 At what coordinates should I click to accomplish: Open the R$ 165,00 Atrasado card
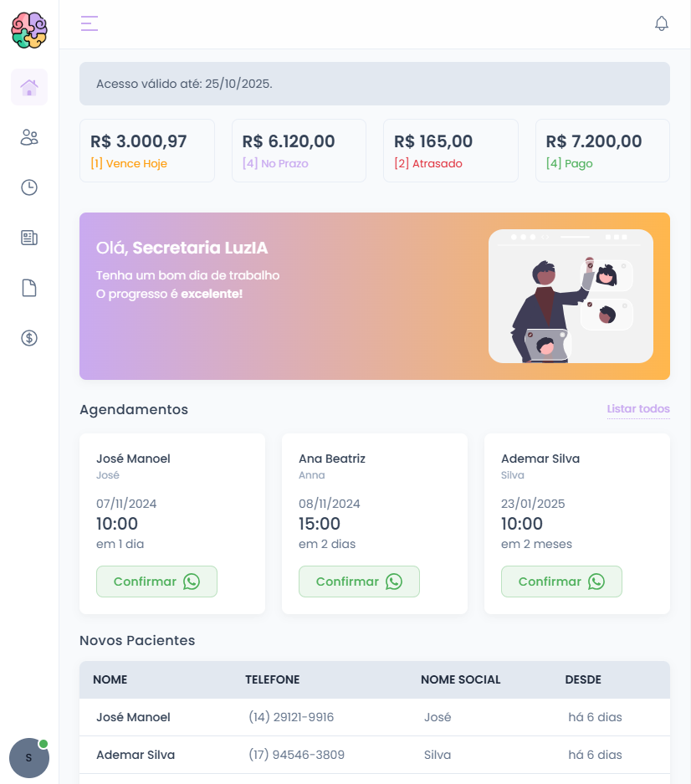(451, 151)
